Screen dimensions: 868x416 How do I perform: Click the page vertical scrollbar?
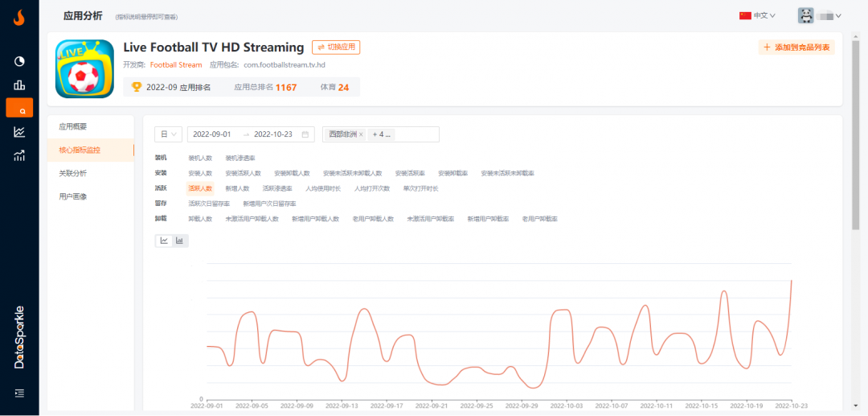point(856,136)
